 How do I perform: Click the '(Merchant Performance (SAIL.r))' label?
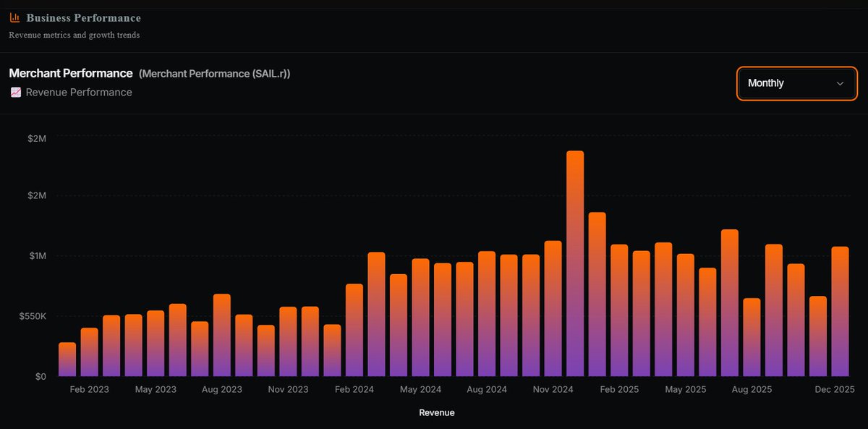tap(214, 74)
